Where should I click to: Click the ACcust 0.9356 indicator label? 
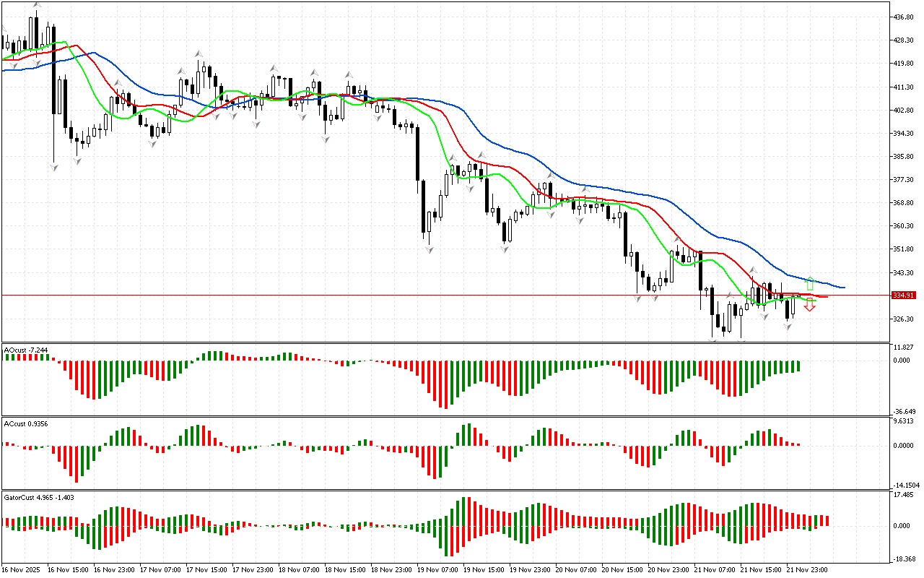click(27, 423)
